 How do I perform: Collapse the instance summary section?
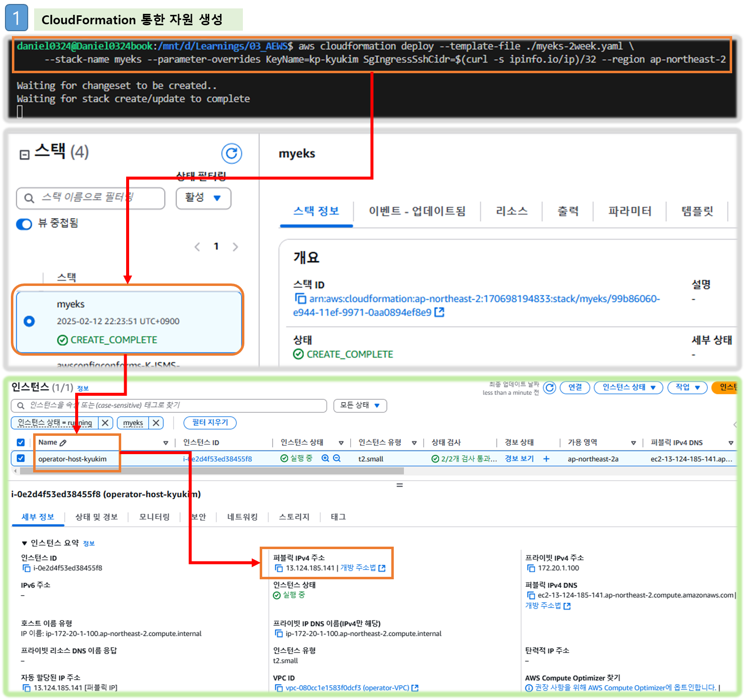24,544
